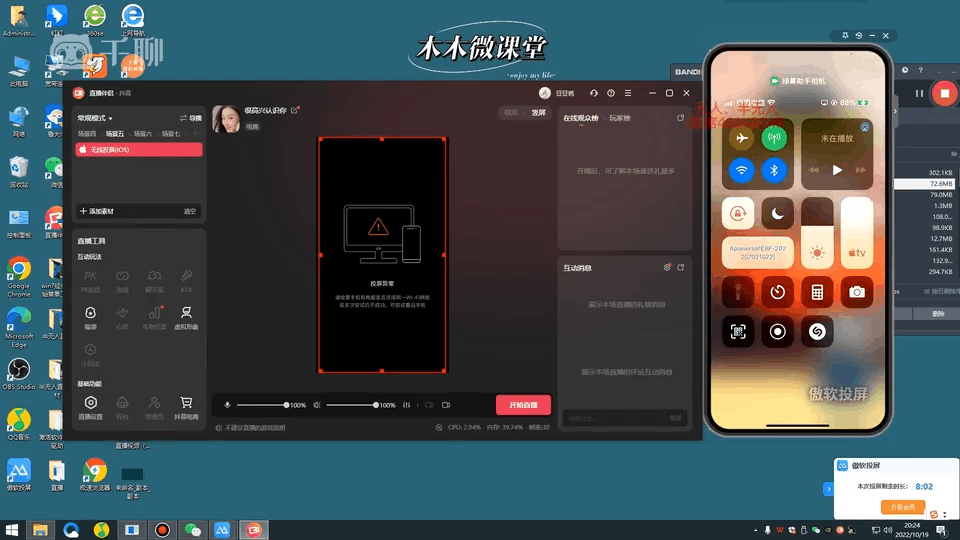Select 竖屏 portrait orientation tab
The width and height of the screenshot is (960, 540).
click(538, 113)
